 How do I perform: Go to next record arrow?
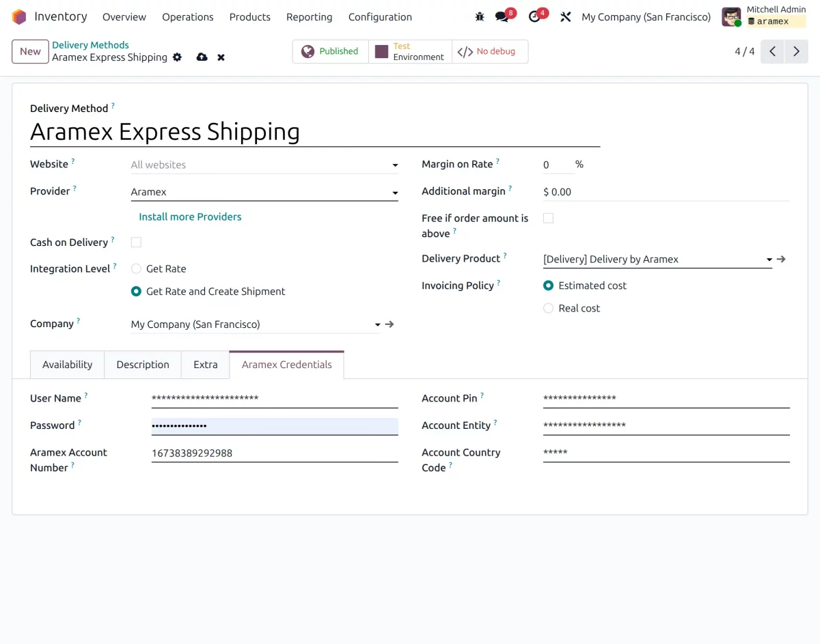pyautogui.click(x=796, y=51)
